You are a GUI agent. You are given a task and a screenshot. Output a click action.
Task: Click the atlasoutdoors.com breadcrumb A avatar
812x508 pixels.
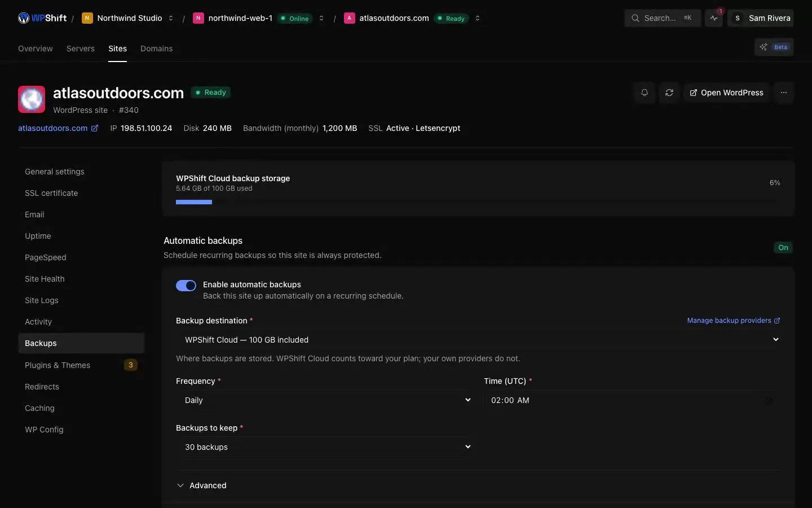tap(349, 18)
